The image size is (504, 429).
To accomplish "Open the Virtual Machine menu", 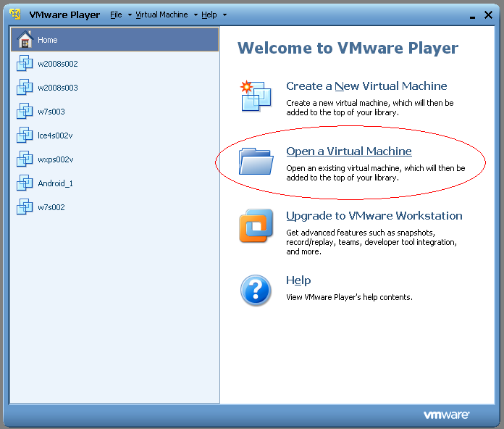I will pos(161,14).
